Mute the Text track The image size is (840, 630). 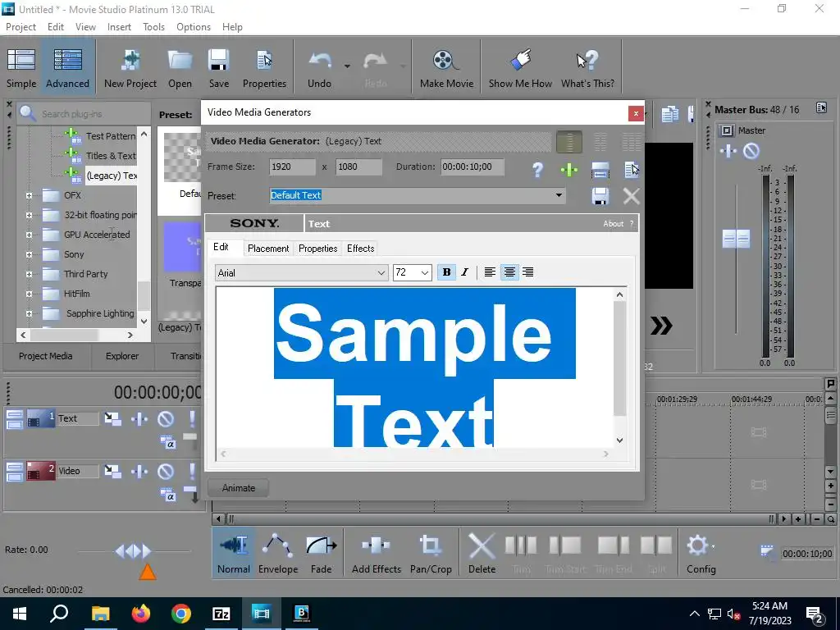tap(166, 418)
